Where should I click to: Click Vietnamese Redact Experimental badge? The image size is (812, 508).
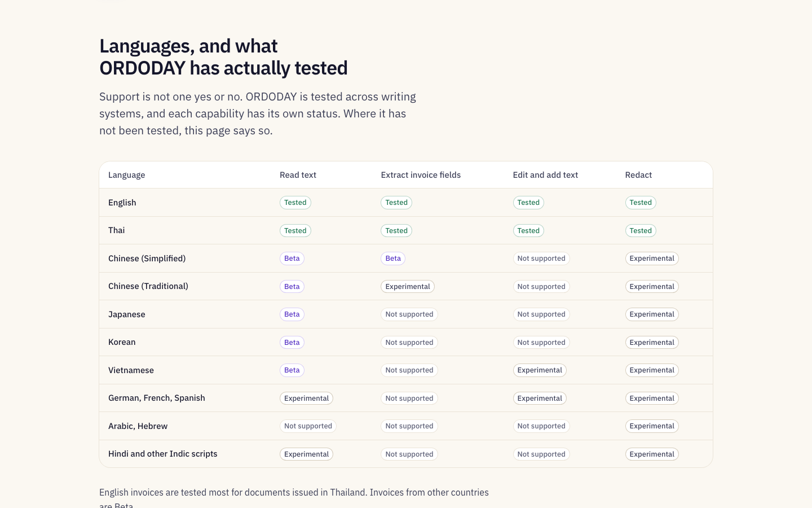pos(652,370)
